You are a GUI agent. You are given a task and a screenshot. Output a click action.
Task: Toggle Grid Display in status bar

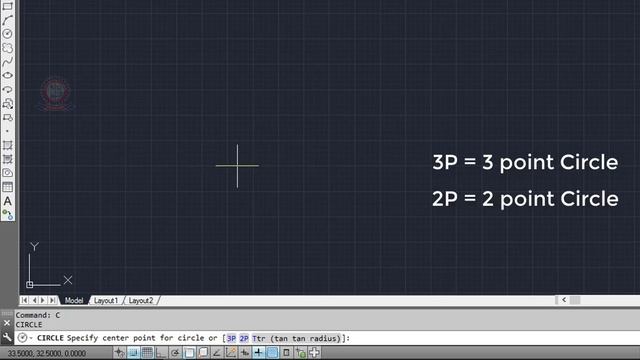[147, 352]
